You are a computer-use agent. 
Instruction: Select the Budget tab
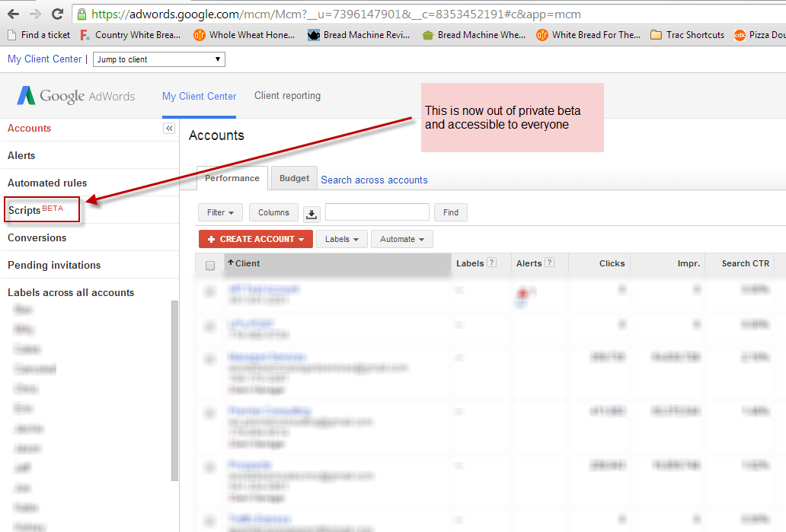tap(294, 178)
